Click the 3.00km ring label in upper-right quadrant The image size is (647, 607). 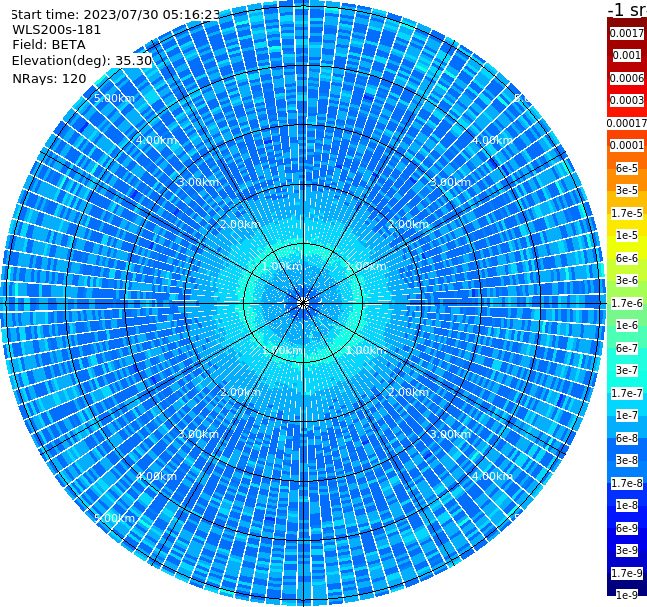[450, 182]
